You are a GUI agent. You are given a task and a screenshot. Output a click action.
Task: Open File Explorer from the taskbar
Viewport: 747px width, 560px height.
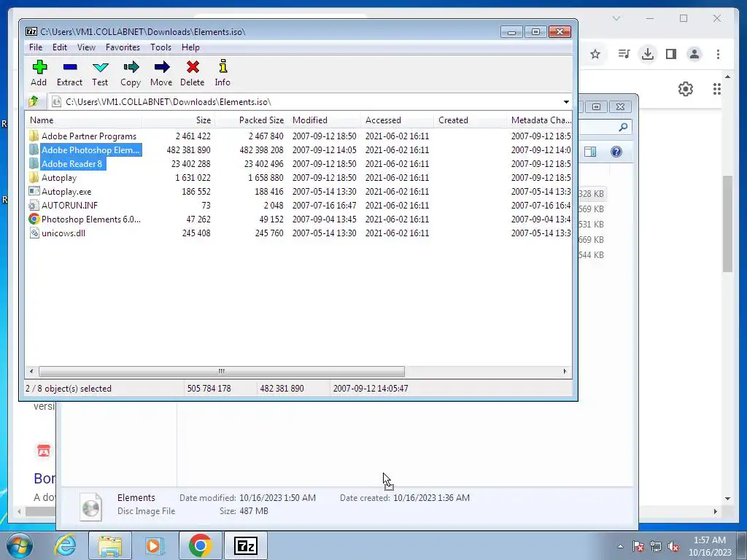110,545
